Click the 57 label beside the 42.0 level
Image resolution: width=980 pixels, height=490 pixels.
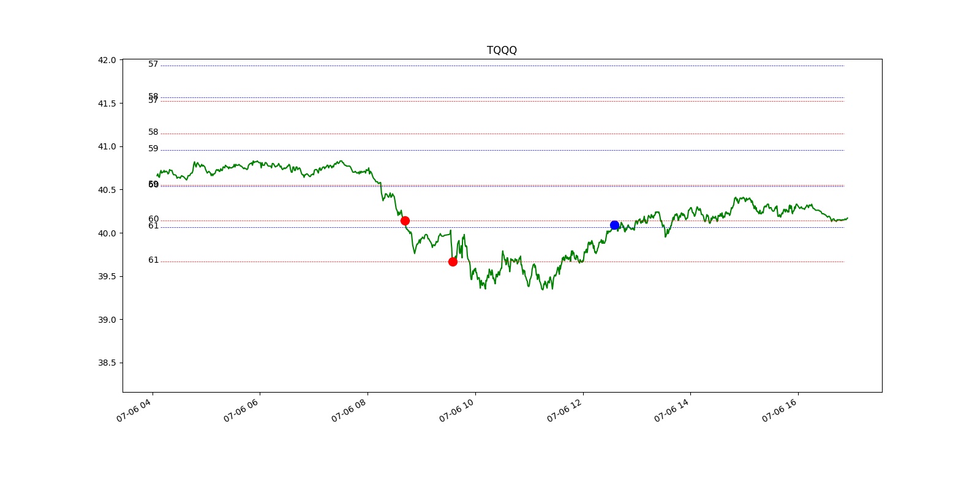(153, 64)
